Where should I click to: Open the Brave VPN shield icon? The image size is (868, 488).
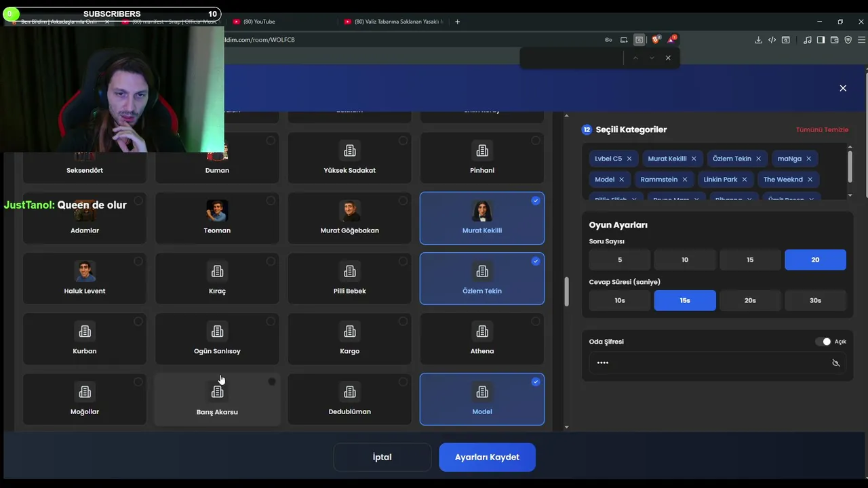point(848,40)
